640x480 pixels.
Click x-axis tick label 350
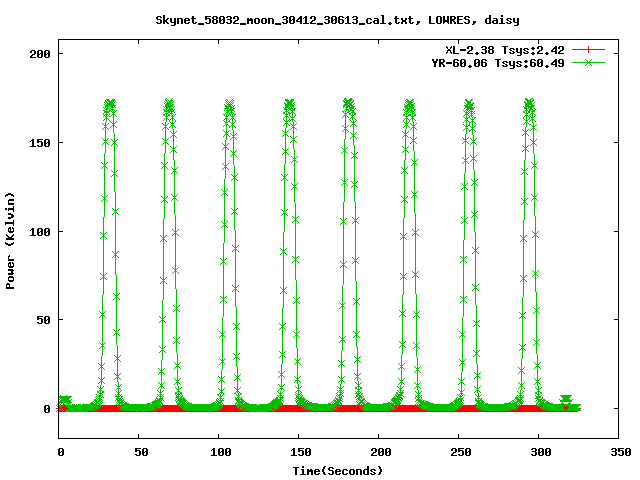pos(620,452)
